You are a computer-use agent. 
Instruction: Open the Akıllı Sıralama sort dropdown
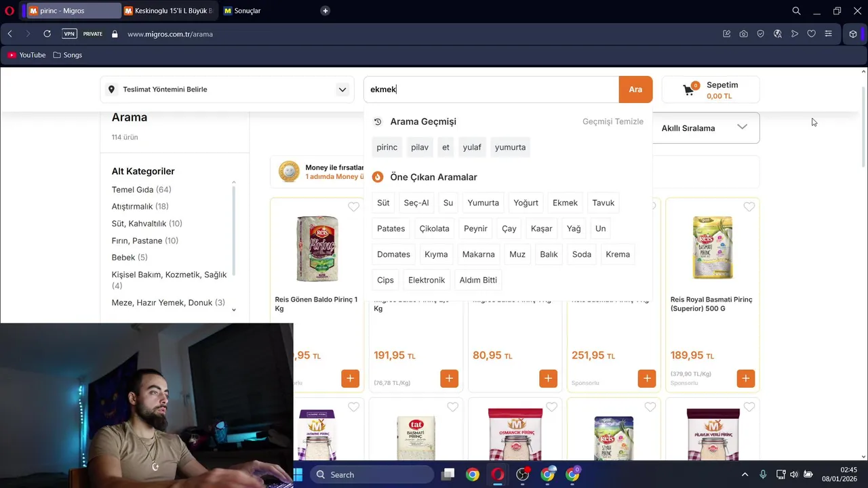[x=705, y=128]
